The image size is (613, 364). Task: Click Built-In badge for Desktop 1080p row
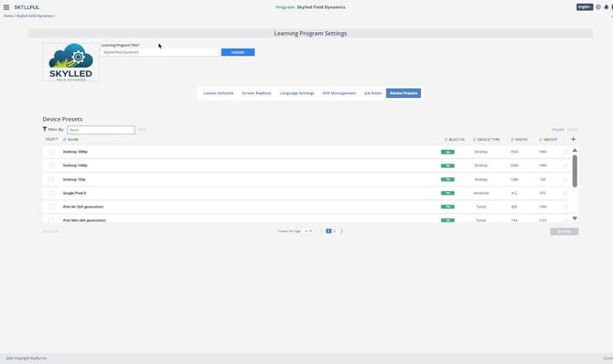(447, 152)
